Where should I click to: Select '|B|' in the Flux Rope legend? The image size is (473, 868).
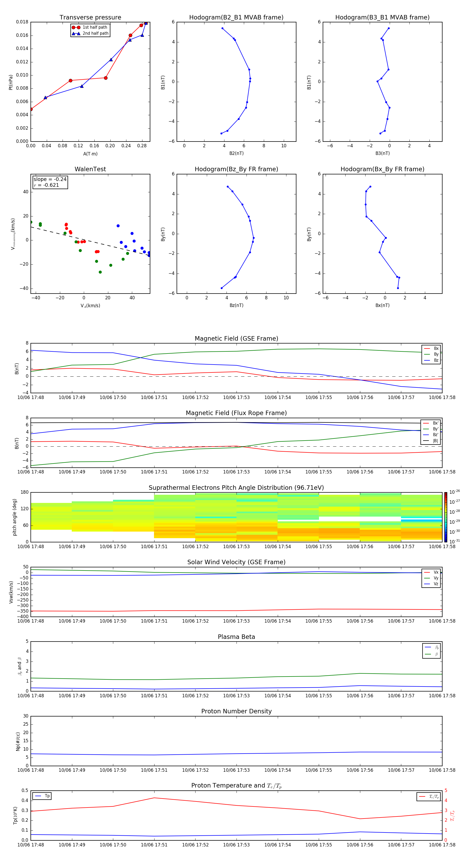click(x=431, y=441)
